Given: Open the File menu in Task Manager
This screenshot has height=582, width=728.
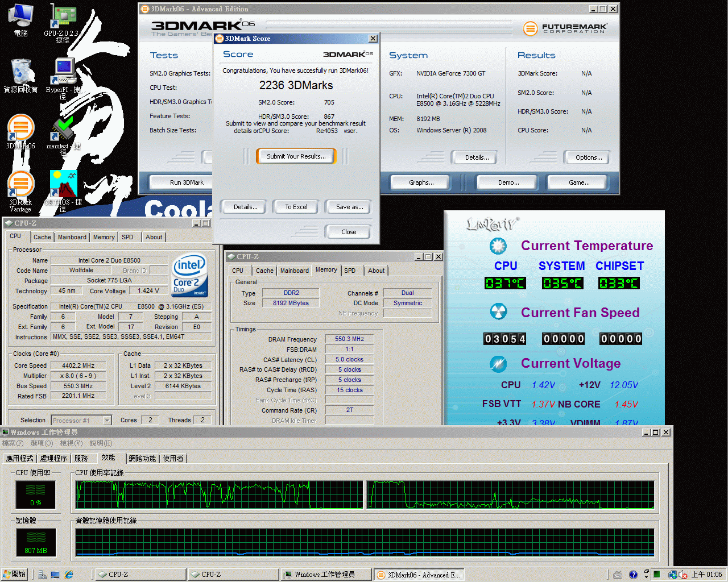Looking at the screenshot, I should click(13, 443).
